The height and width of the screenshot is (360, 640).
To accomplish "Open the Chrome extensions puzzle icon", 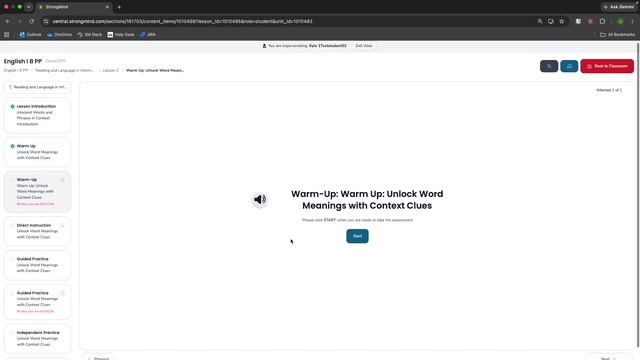I will (x=602, y=21).
